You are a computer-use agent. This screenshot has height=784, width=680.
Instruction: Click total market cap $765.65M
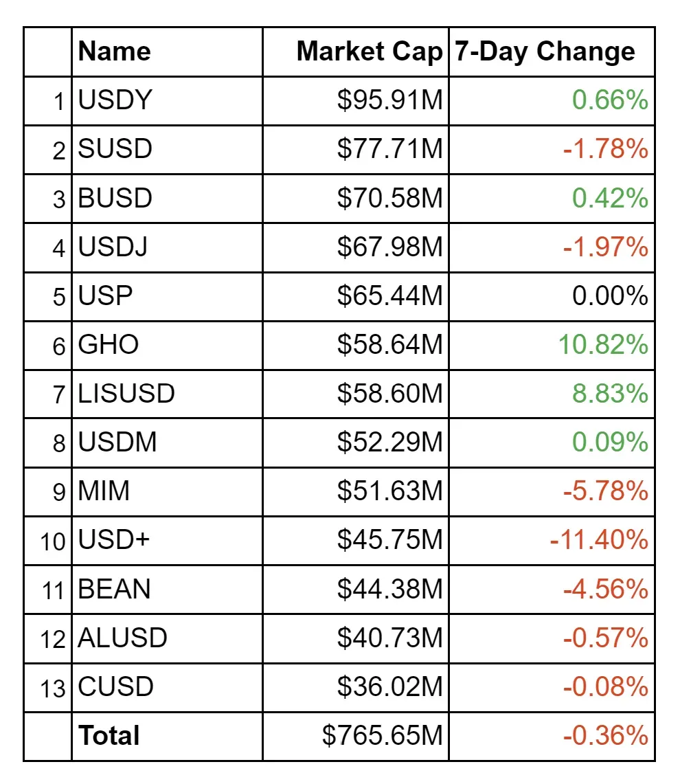tap(382, 736)
